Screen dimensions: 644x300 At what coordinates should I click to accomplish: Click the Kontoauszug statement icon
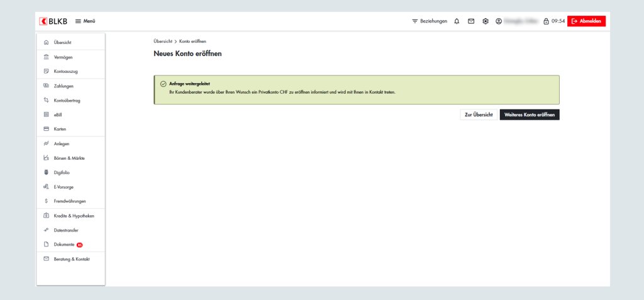click(x=46, y=71)
